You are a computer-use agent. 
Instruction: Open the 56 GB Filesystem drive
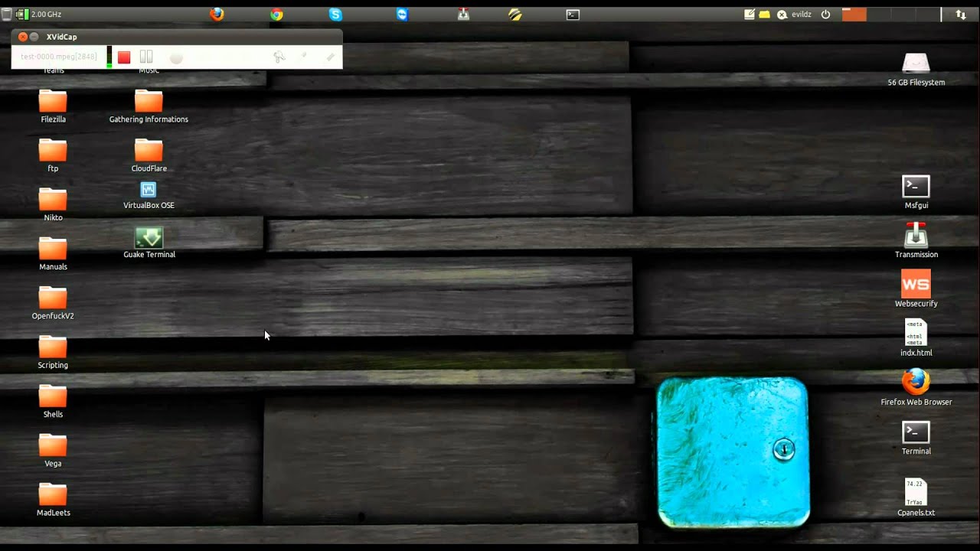916,70
